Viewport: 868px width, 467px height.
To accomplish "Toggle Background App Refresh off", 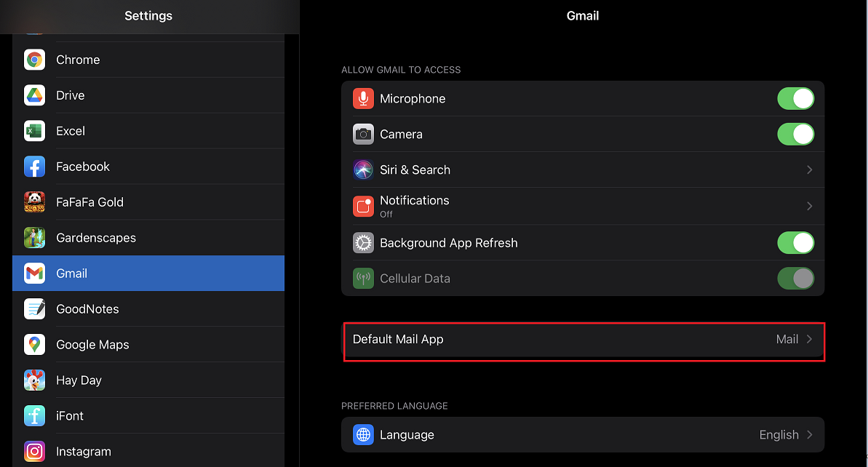I will pyautogui.click(x=795, y=243).
